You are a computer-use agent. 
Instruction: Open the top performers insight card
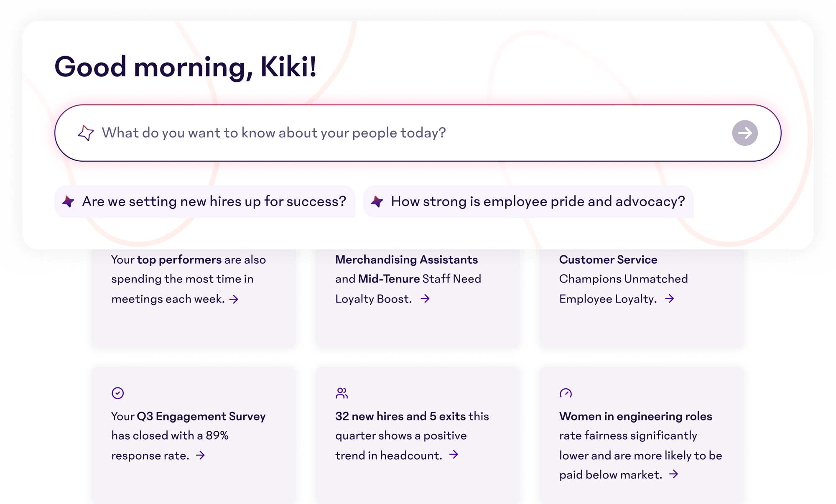tap(188, 279)
